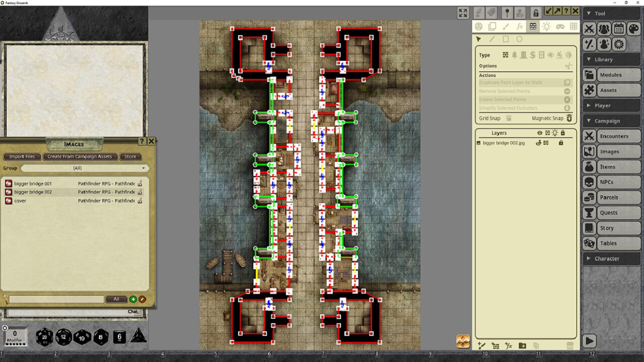
Task: Expand the Player sidebar section
Action: click(x=611, y=105)
